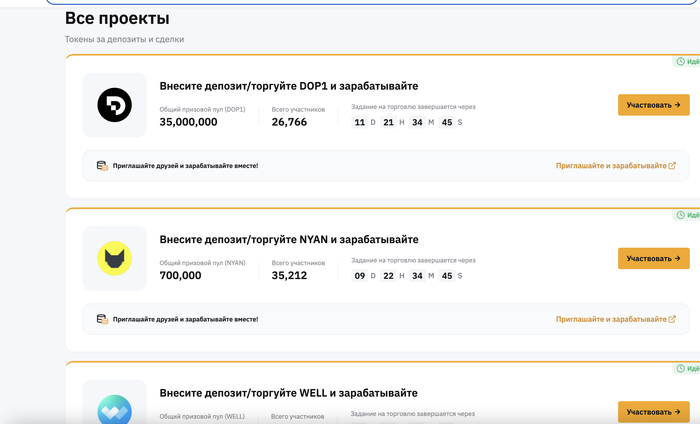Screen dimensions: 700x424
Task: Open the Приглашайте и зарабатывайте link under DOP1
Action: pyautogui.click(x=610, y=165)
